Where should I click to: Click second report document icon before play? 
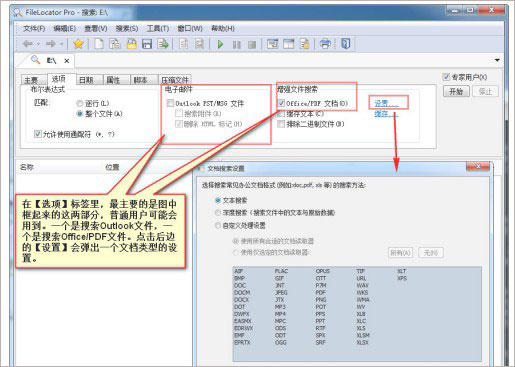tap(199, 44)
